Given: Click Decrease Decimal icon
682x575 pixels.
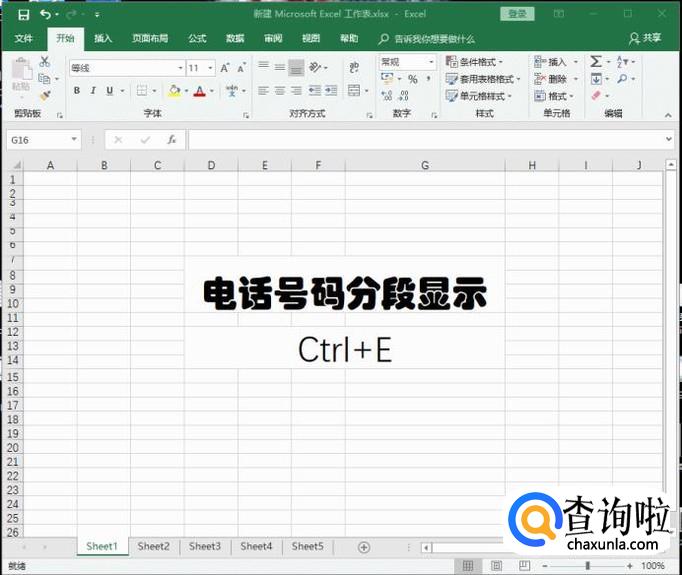Looking at the screenshot, I should pyautogui.click(x=404, y=95).
